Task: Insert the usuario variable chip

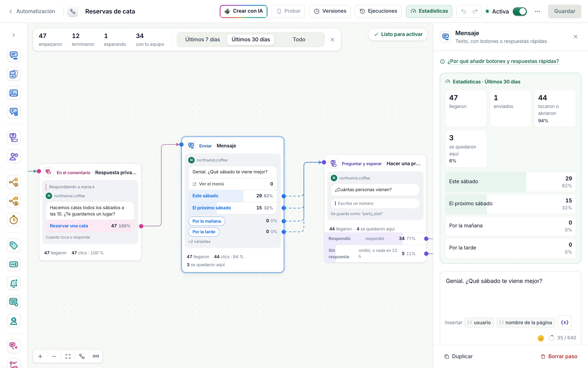Action: tap(479, 322)
